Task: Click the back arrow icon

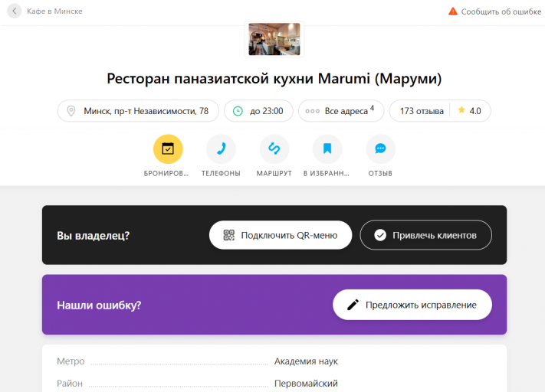Action: tap(15, 11)
